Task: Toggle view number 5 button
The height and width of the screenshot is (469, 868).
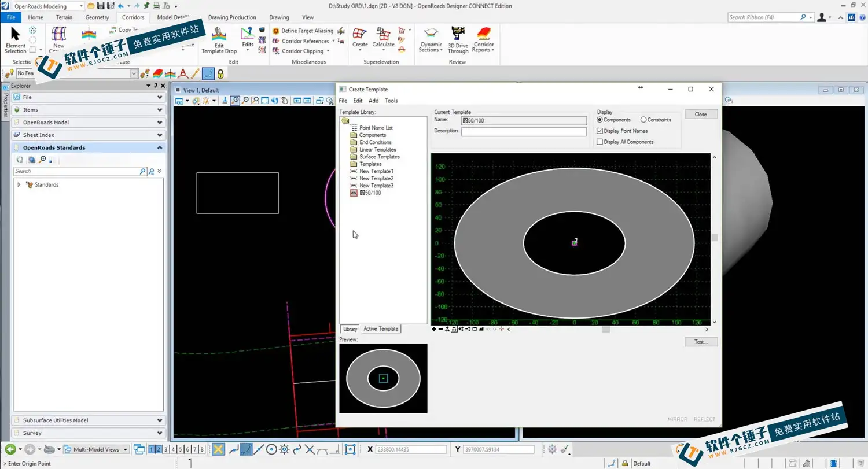Action: point(180,449)
